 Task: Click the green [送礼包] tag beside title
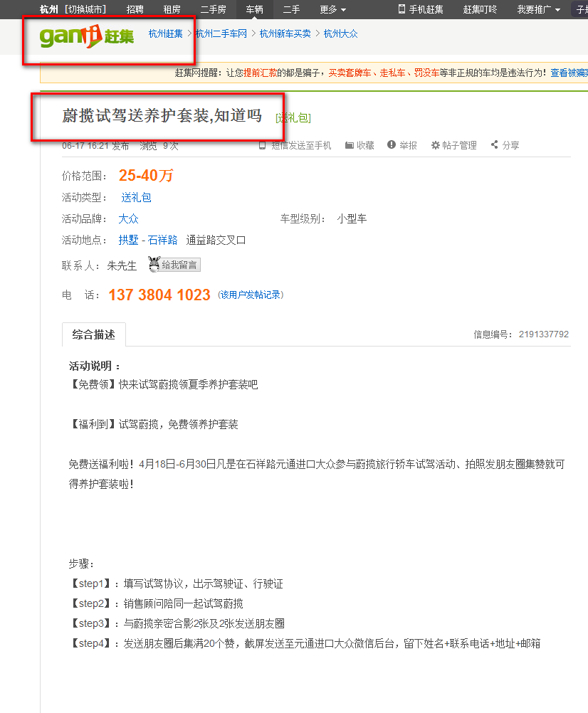[293, 118]
